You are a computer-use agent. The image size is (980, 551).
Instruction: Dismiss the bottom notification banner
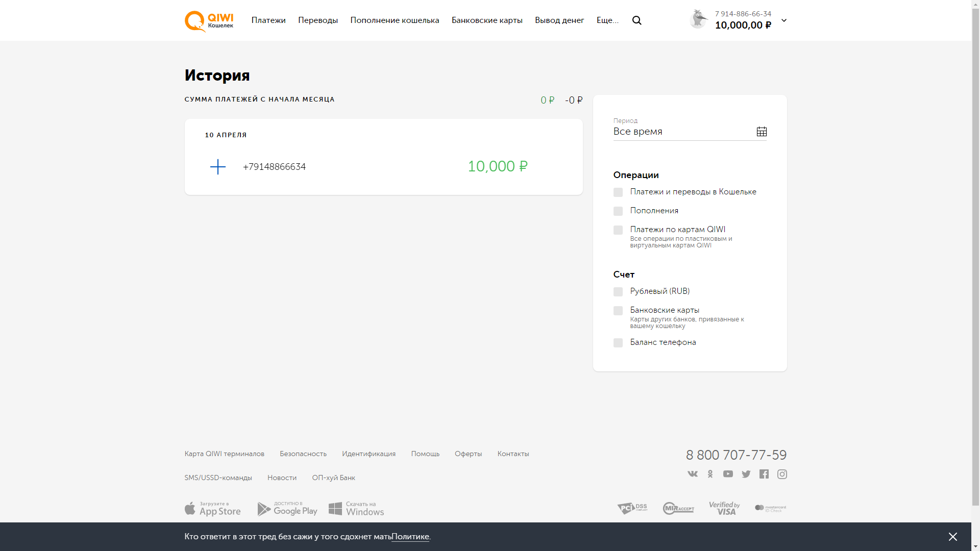point(952,537)
